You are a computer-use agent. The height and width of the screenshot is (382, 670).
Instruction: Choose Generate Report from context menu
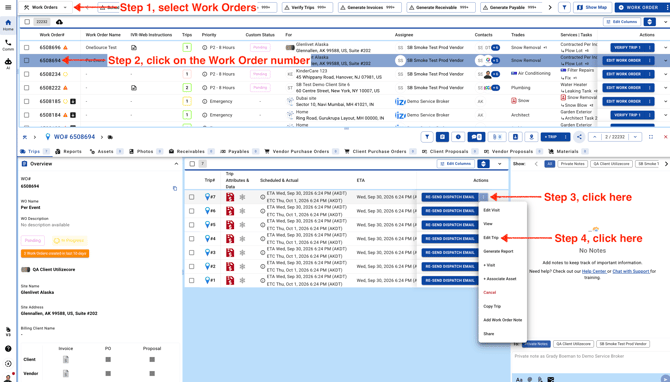(498, 251)
